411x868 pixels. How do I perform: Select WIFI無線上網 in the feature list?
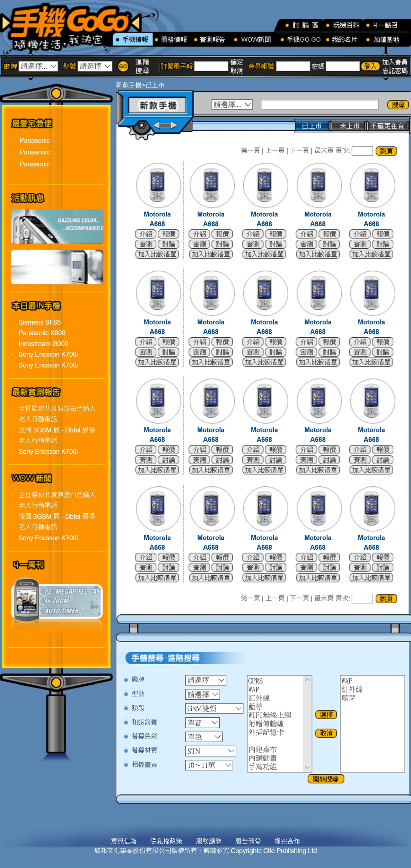tap(270, 715)
